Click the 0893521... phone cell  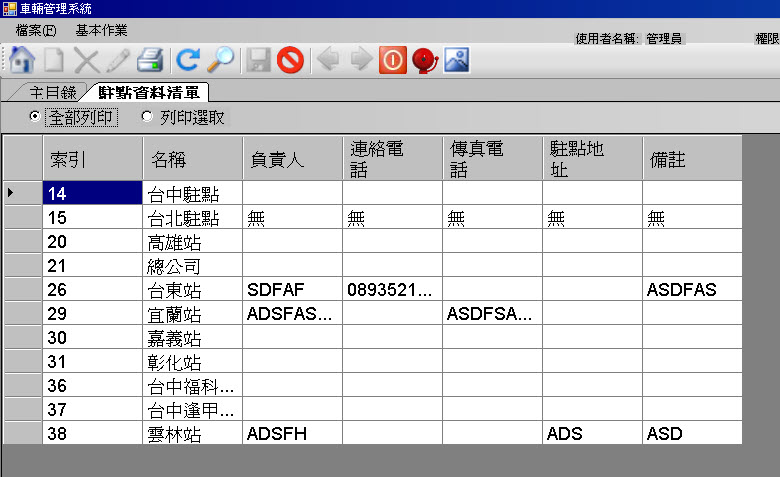[x=392, y=289]
